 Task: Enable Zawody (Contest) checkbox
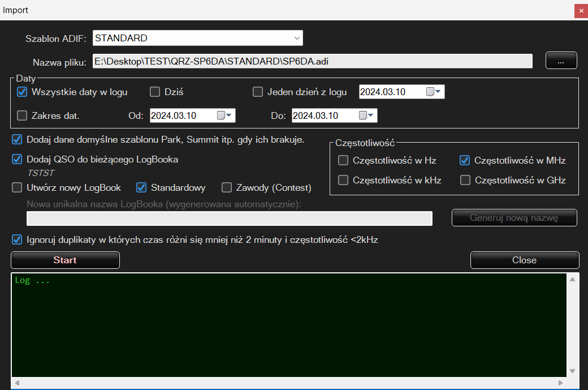pos(227,187)
